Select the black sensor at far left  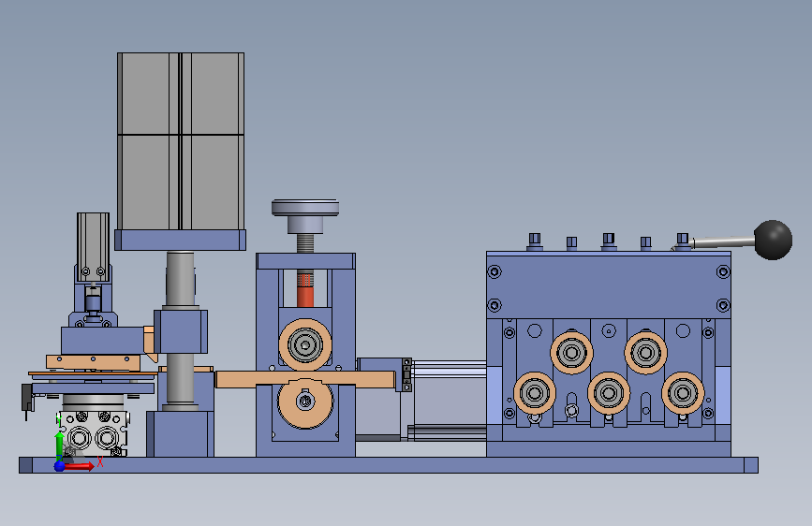click(x=26, y=399)
